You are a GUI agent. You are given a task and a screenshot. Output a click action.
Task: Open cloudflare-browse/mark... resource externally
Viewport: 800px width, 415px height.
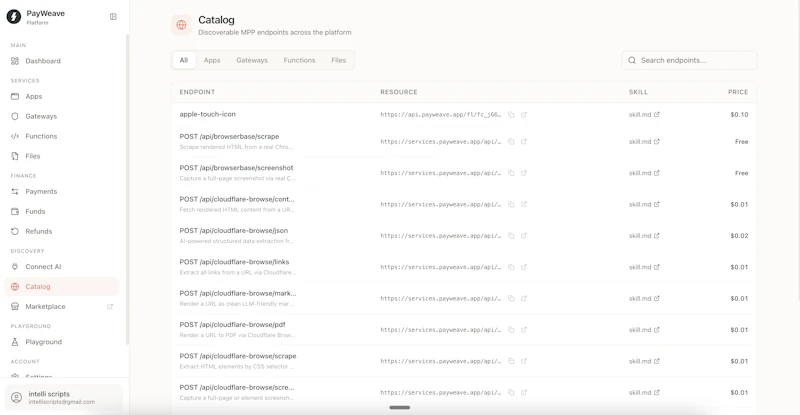tap(523, 299)
